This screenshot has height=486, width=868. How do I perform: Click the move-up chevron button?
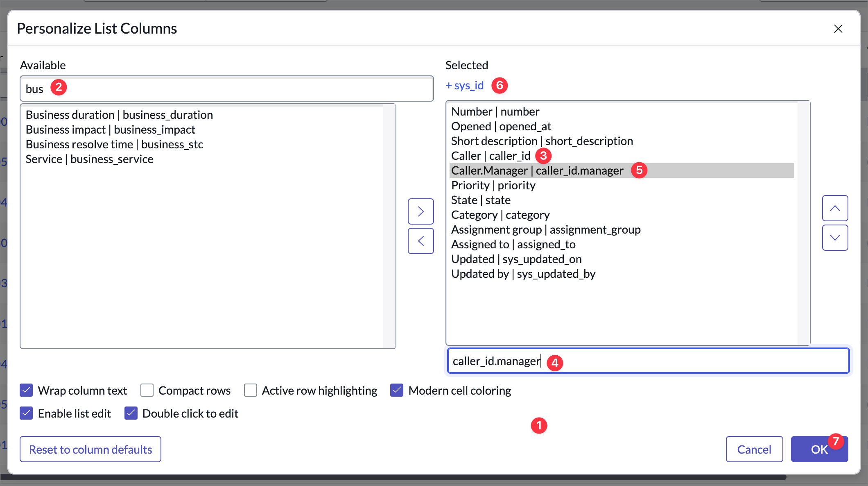pos(835,208)
